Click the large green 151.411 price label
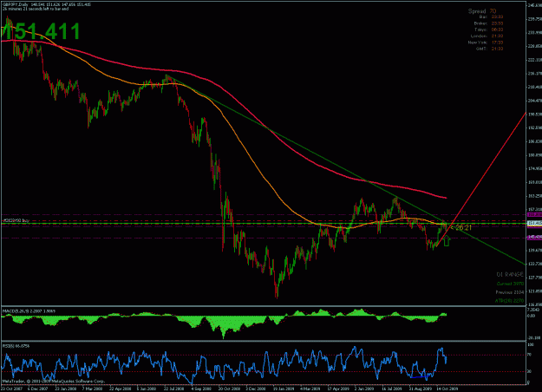The width and height of the screenshot is (542, 392). (41, 30)
